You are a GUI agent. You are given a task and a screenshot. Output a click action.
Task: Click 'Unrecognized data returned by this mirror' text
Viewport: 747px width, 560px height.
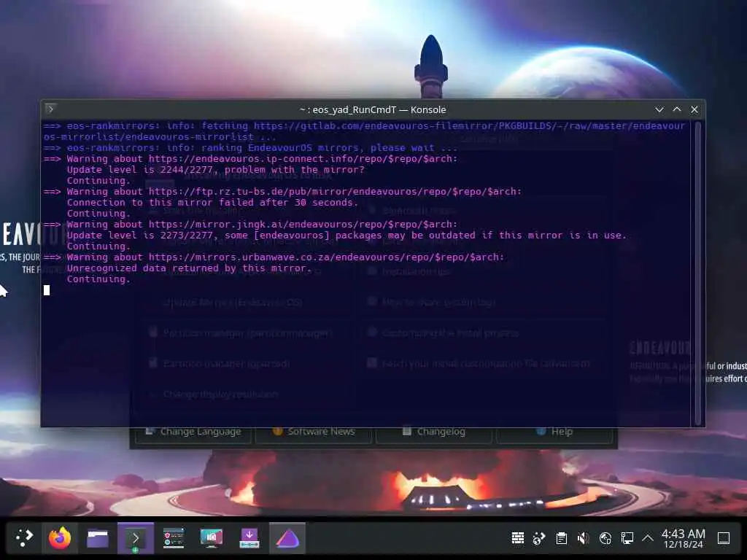[x=189, y=268]
